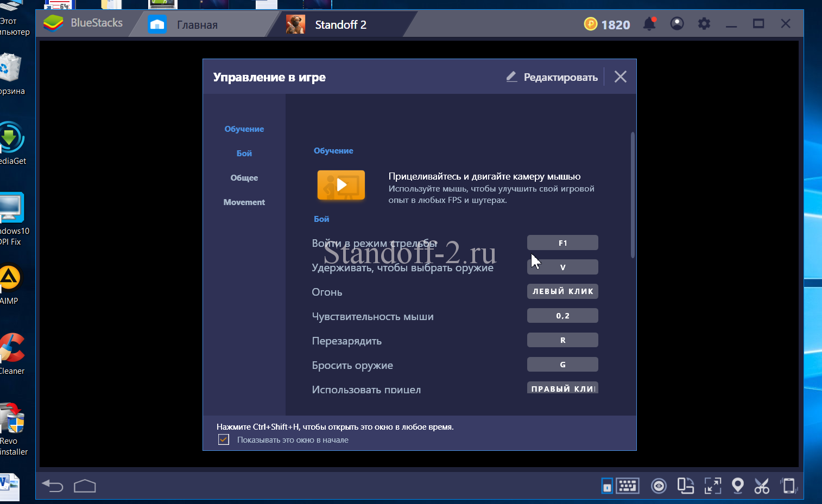The image size is (822, 504).
Task: Open BlueStacks settings gear
Action: pos(704,23)
